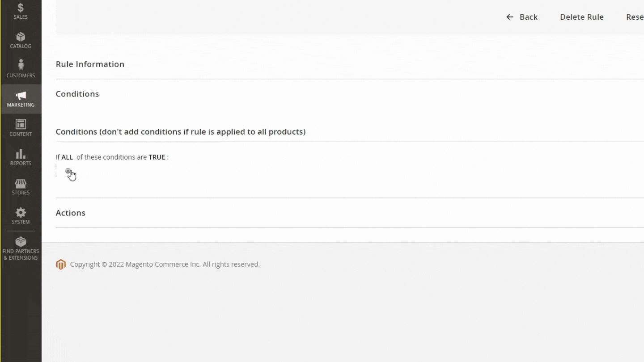Collapse the Conditions section
Viewport: 644px width, 362px height.
pyautogui.click(x=77, y=94)
